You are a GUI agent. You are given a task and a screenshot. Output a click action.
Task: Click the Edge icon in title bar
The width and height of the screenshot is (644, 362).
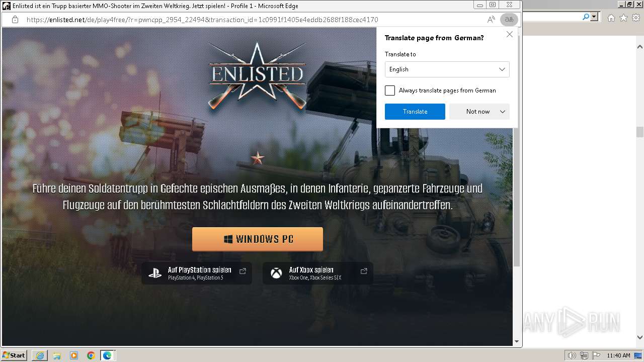click(x=7, y=6)
